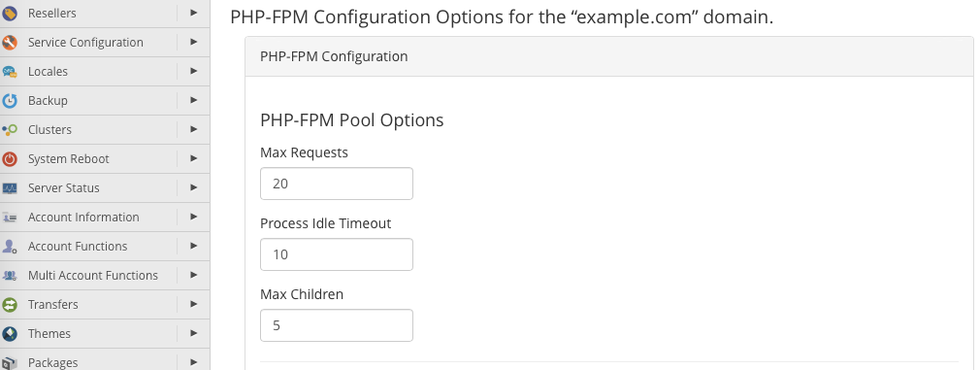Viewport: 980px width, 370px height.
Task: Open the Service Configuration menu item
Action: click(x=85, y=43)
